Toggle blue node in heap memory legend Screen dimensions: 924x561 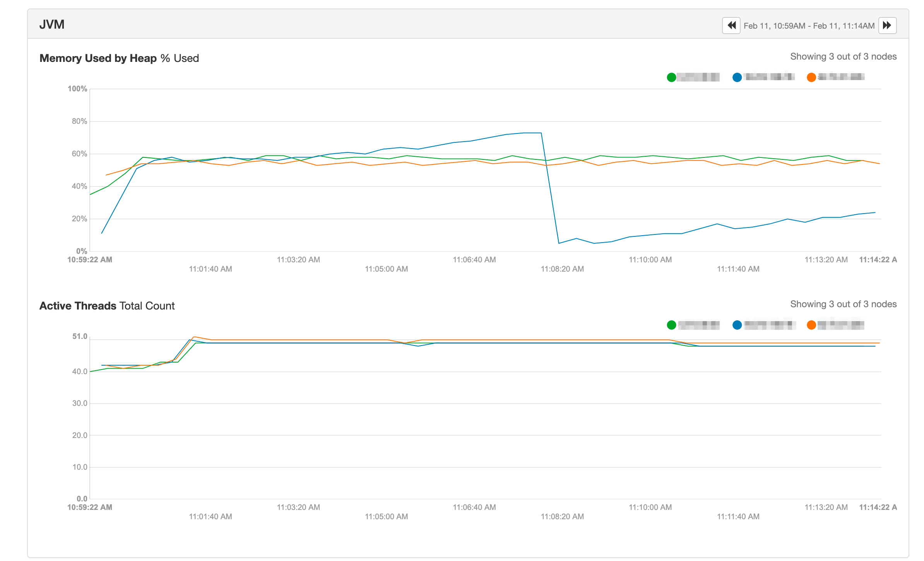[x=737, y=77]
